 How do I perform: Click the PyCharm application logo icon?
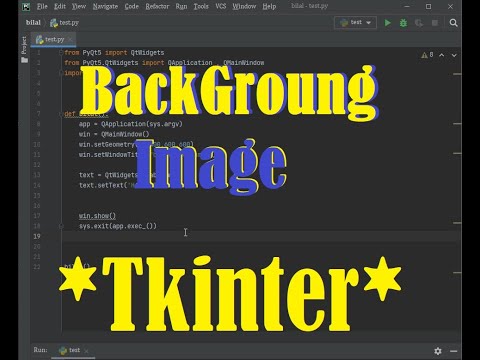click(x=26, y=6)
